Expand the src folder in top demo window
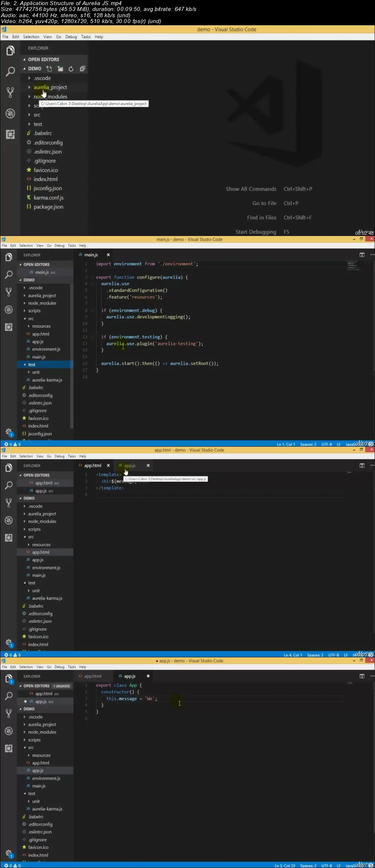 click(x=37, y=115)
